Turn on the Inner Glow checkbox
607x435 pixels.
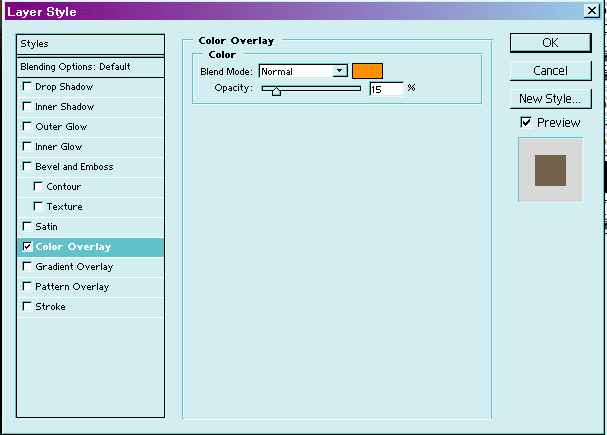[27, 147]
